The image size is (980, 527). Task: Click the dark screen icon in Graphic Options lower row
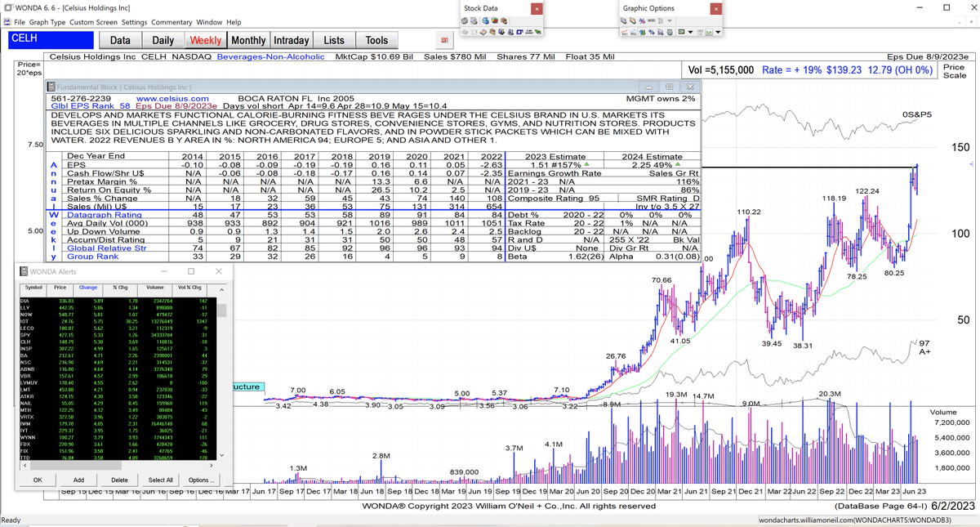(681, 32)
